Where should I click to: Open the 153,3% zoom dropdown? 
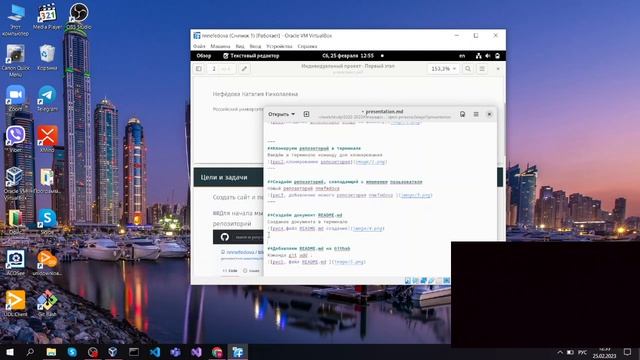[443, 69]
